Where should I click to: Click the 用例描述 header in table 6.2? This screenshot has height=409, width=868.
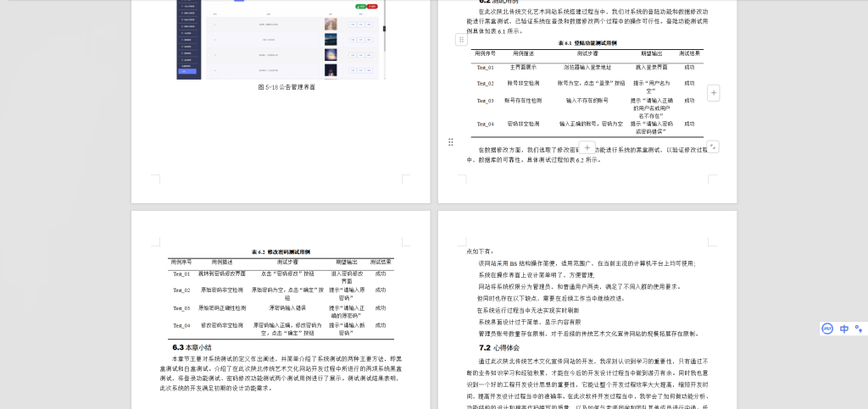(x=222, y=262)
